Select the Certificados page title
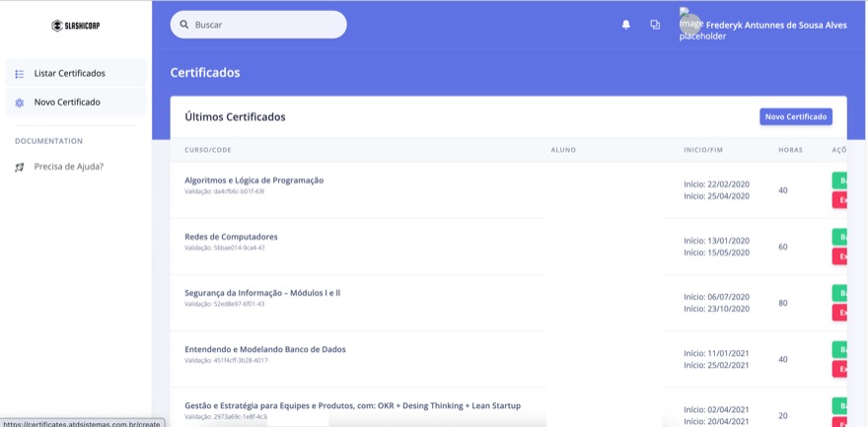Viewport: 868px width, 427px height. point(205,72)
